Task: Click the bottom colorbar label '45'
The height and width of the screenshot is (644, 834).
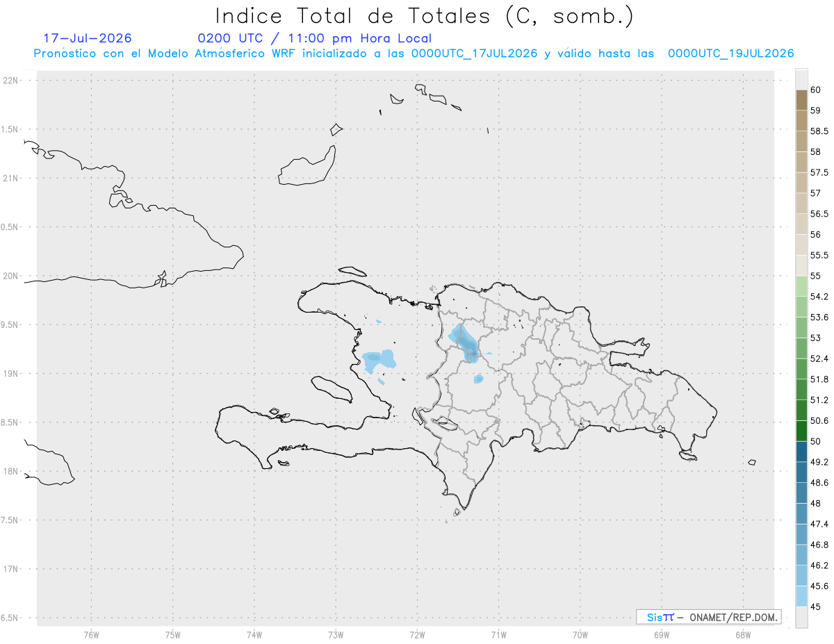Action: coord(816,606)
